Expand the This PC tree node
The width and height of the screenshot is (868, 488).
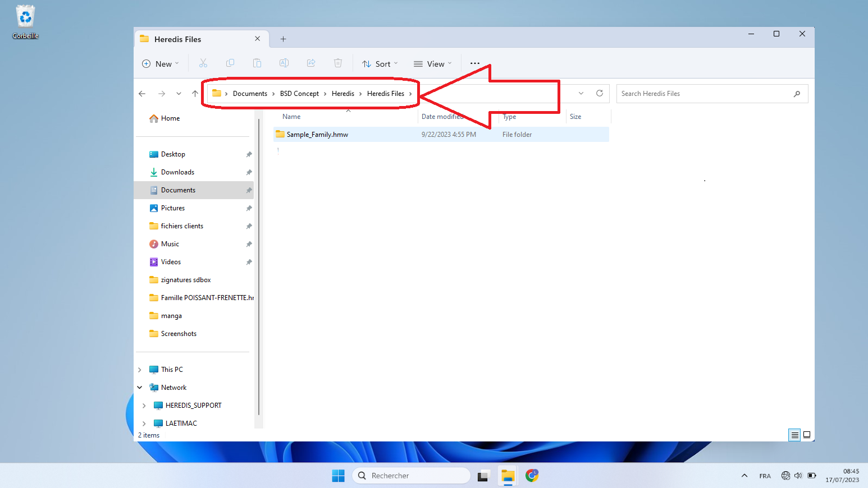[x=140, y=370]
